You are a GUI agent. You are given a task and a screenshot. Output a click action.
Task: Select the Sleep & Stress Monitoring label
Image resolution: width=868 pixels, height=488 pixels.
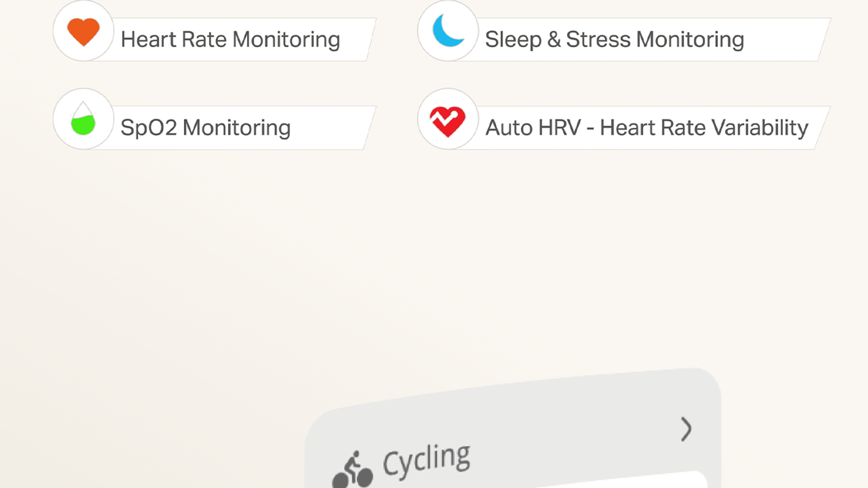[x=614, y=40]
